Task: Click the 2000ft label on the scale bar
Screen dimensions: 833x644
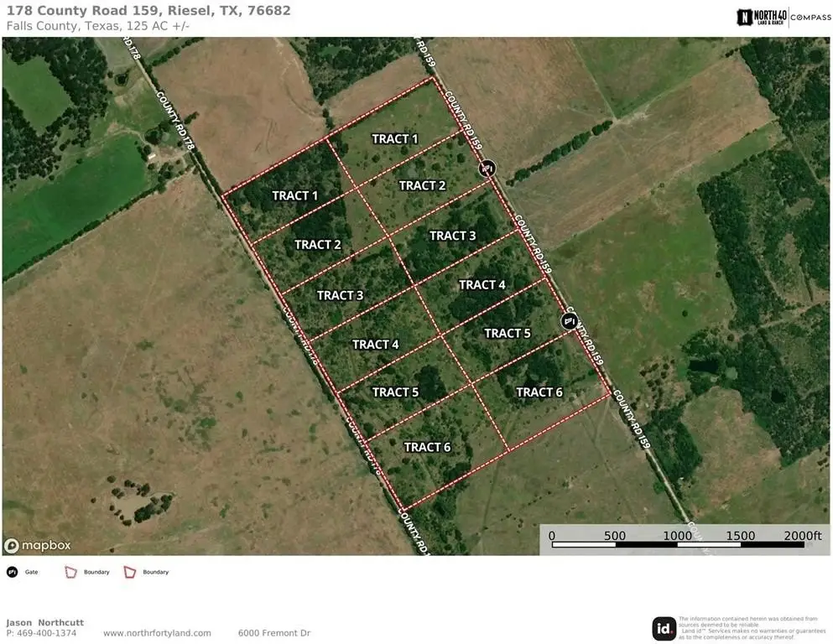Action: click(802, 536)
